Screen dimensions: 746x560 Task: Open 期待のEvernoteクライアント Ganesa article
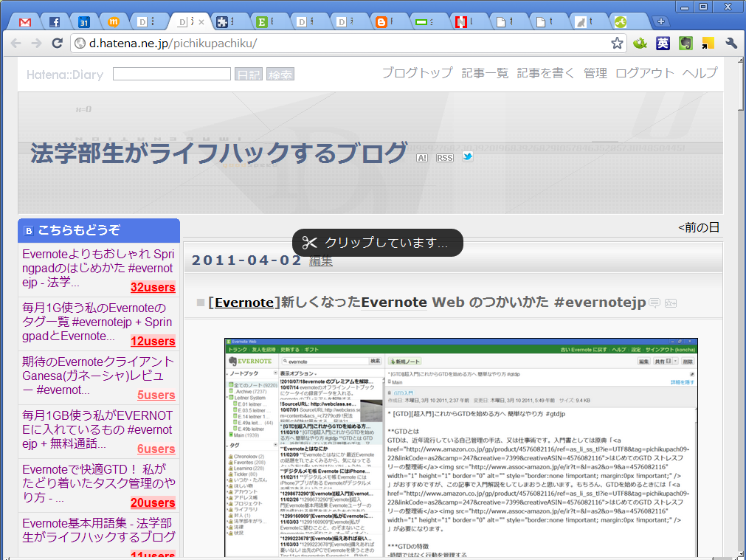coord(98,376)
